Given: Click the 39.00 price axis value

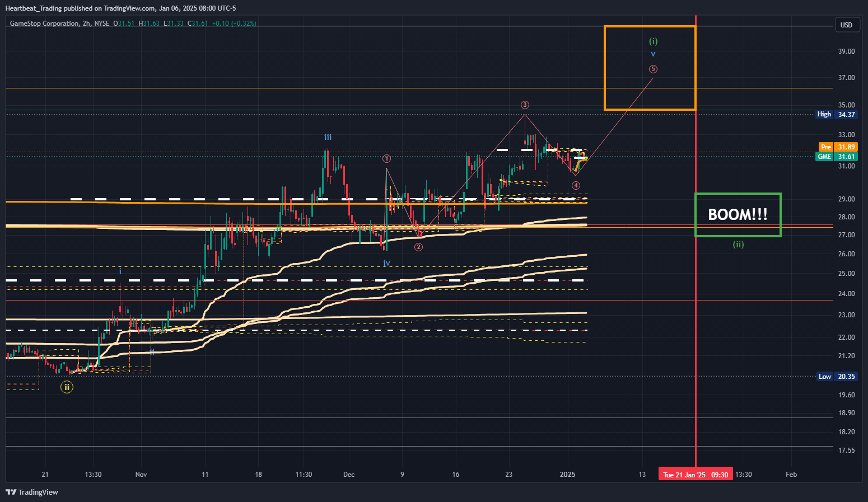Looking at the screenshot, I should click(846, 51).
